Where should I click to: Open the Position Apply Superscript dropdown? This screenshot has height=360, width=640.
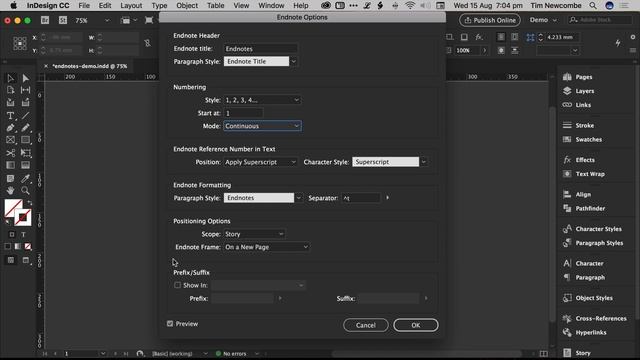click(260, 162)
